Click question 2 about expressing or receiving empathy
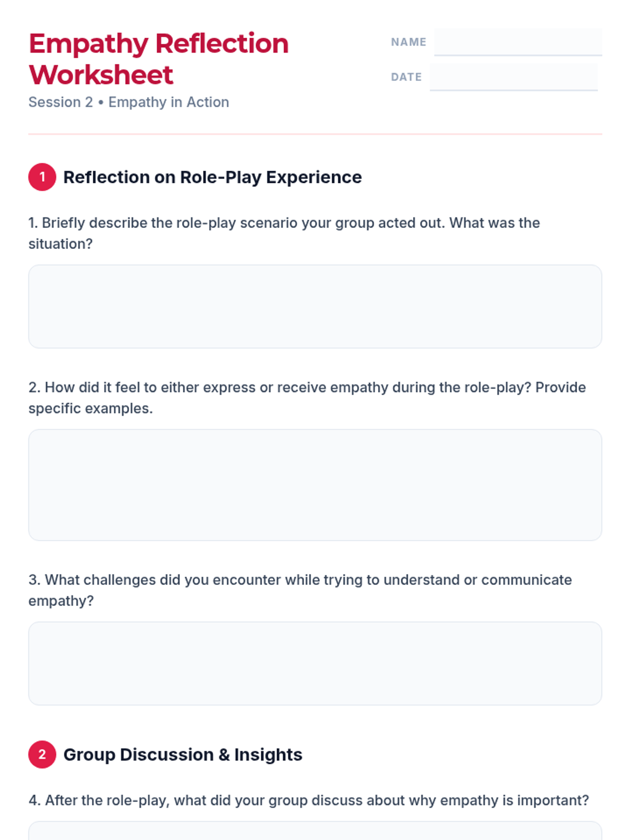 (x=307, y=398)
